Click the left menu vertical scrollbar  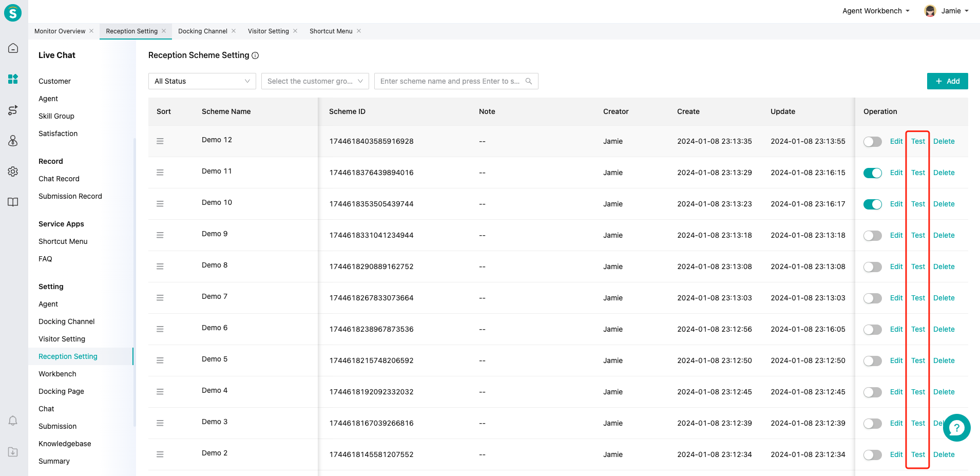134,282
